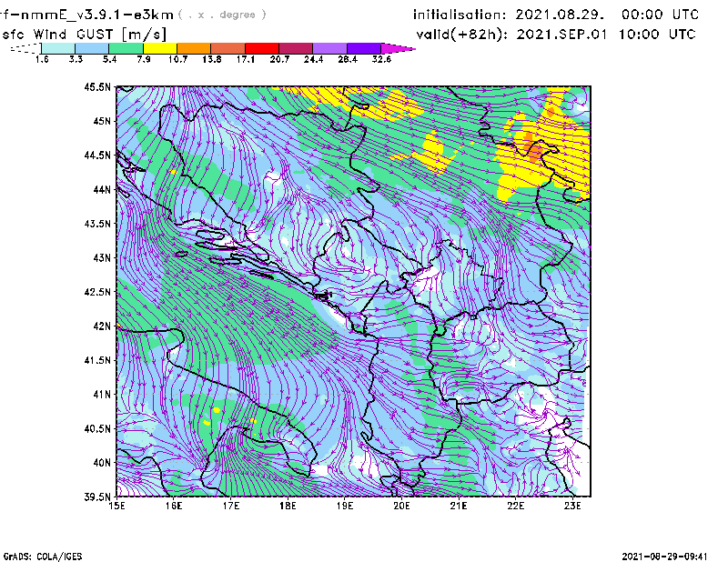This screenshot has height=562, width=728.
Task: Click the legend value 3.3
Action: click(76, 59)
